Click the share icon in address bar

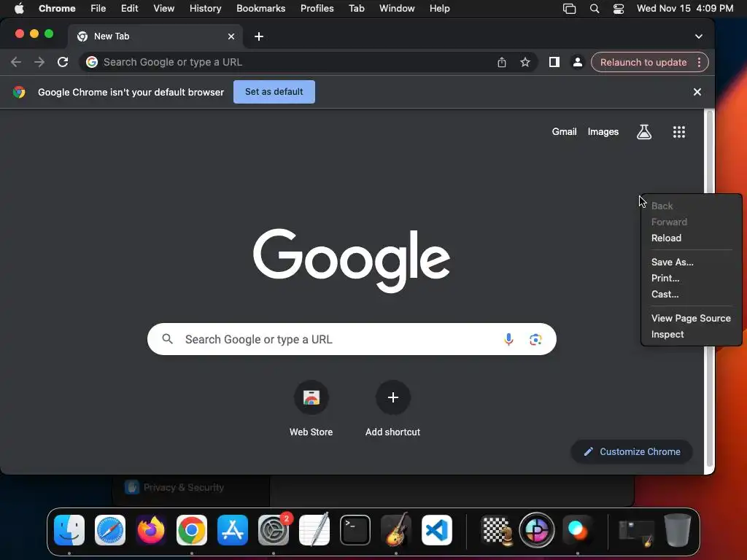[502, 62]
